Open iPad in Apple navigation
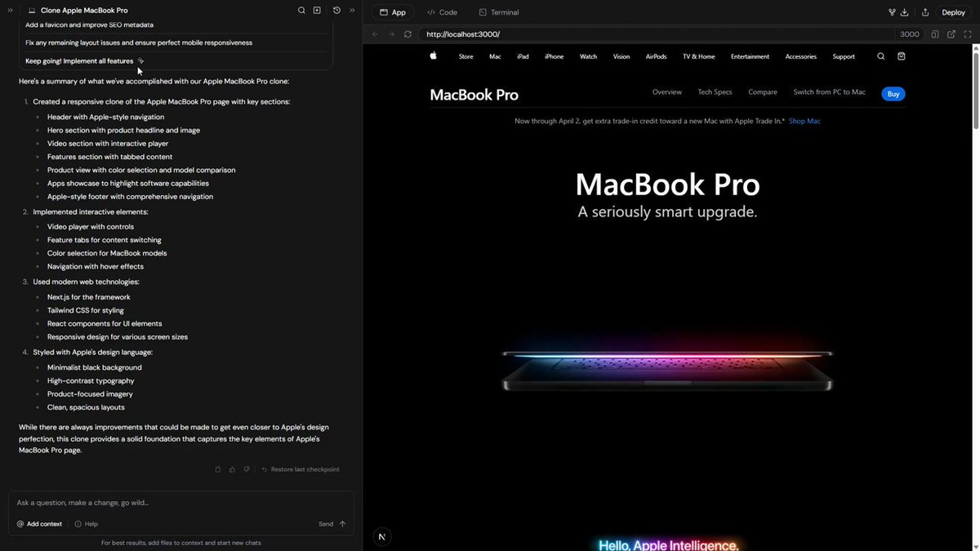Image resolution: width=980 pixels, height=551 pixels. (523, 57)
